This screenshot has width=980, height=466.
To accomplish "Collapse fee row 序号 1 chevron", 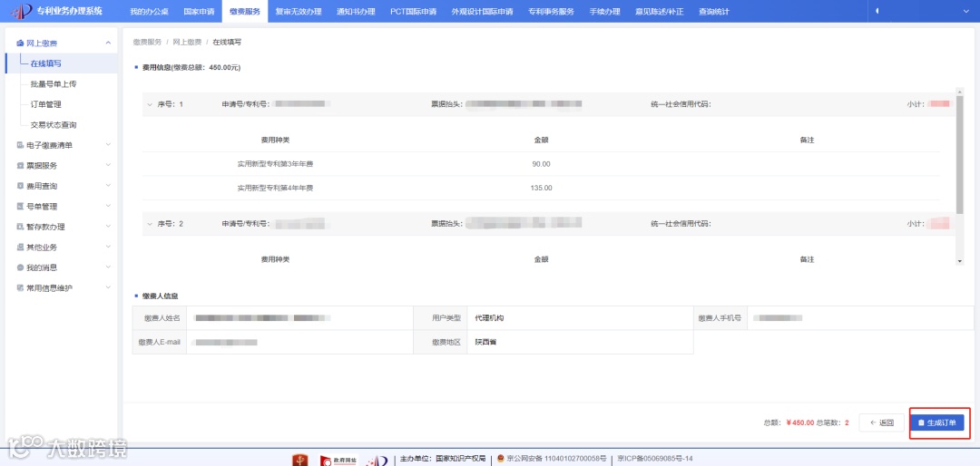I will point(150,104).
